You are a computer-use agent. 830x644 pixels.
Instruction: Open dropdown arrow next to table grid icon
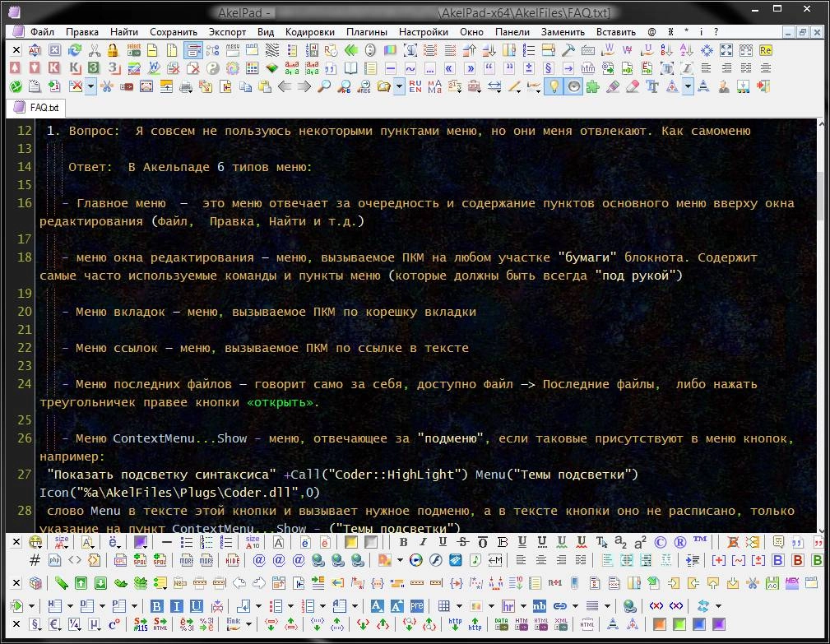point(459,606)
